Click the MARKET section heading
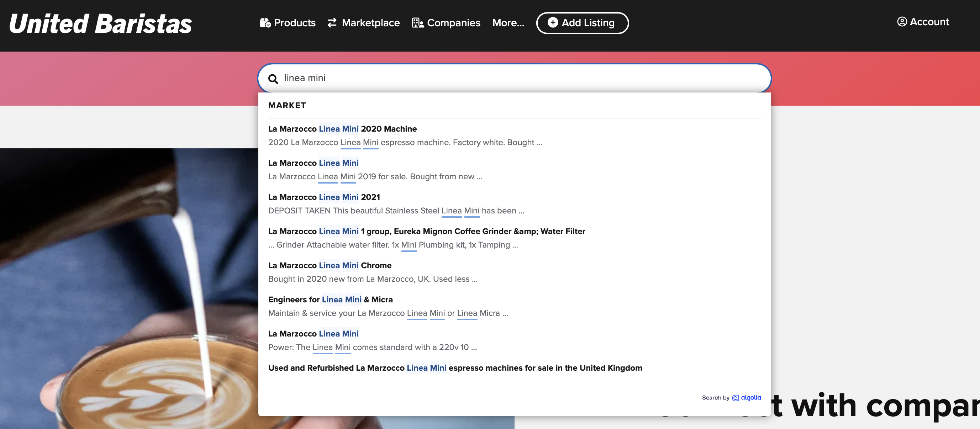The height and width of the screenshot is (429, 980). (x=287, y=105)
